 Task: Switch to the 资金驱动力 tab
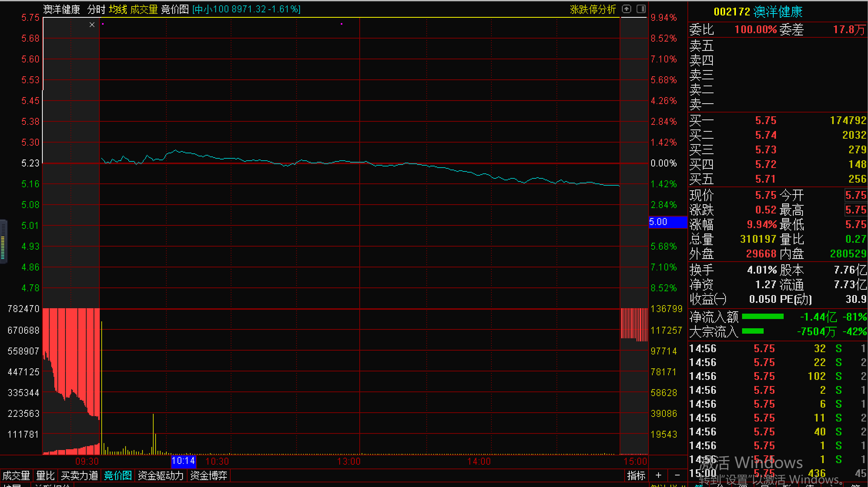(x=160, y=475)
